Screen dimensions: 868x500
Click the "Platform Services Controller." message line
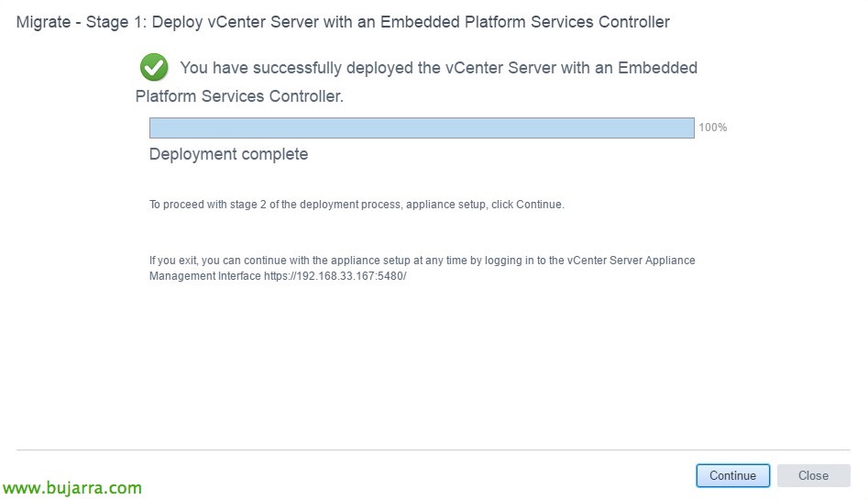239,96
